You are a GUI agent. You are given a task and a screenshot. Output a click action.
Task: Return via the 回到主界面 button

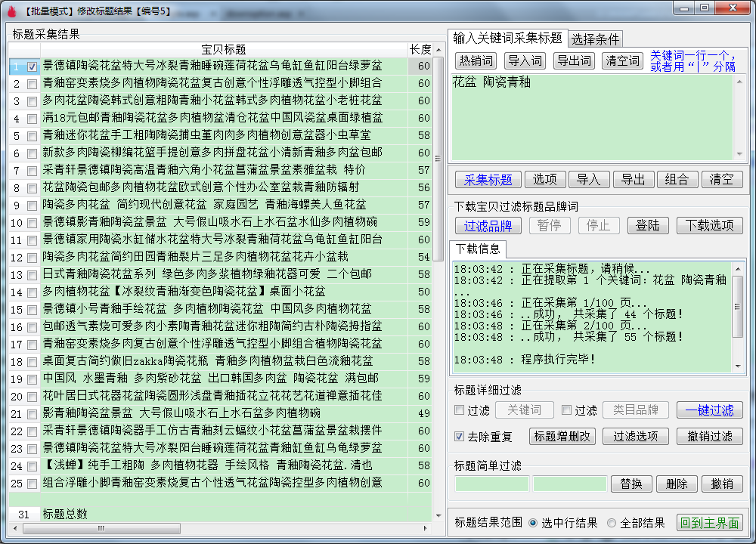[709, 523]
